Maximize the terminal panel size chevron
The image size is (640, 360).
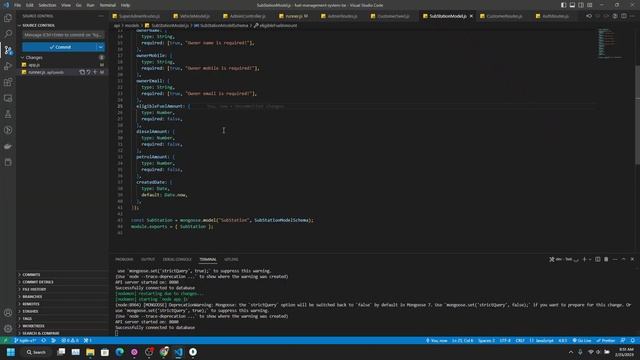coord(624,259)
